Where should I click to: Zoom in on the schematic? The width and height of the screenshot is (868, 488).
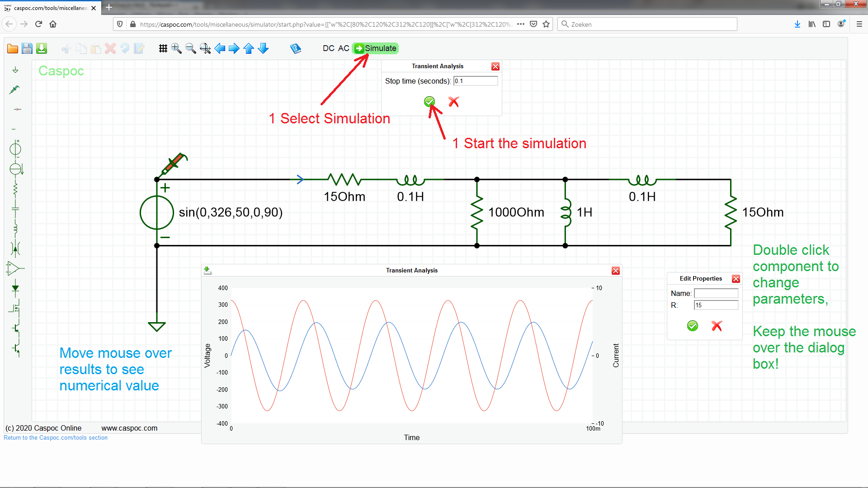tap(176, 49)
